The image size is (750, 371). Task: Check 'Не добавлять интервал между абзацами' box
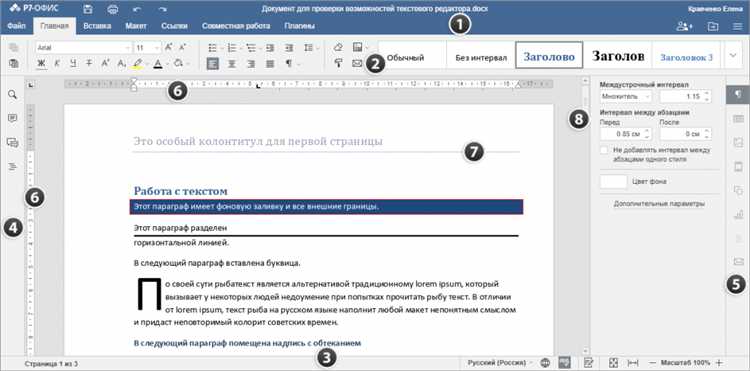604,150
